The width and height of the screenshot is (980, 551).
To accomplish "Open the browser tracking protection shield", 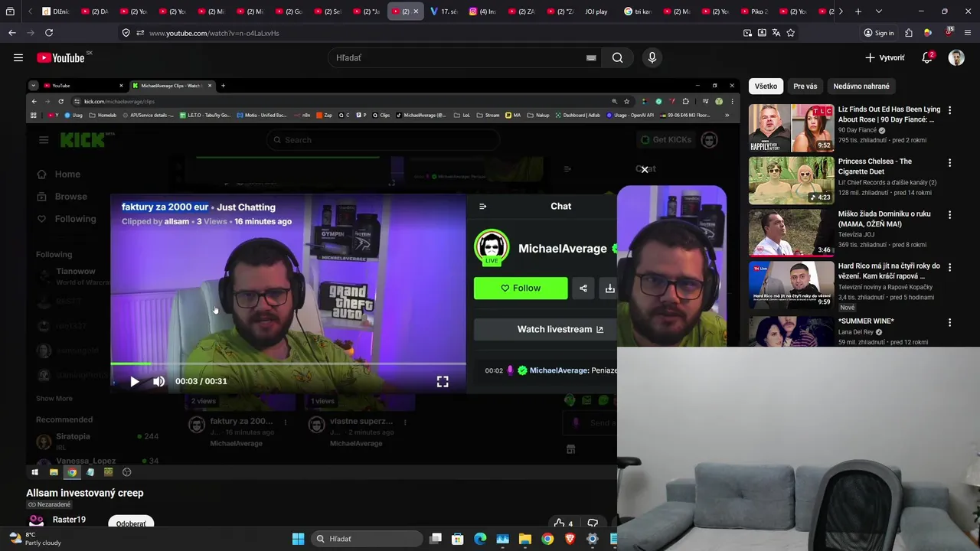I will click(126, 33).
